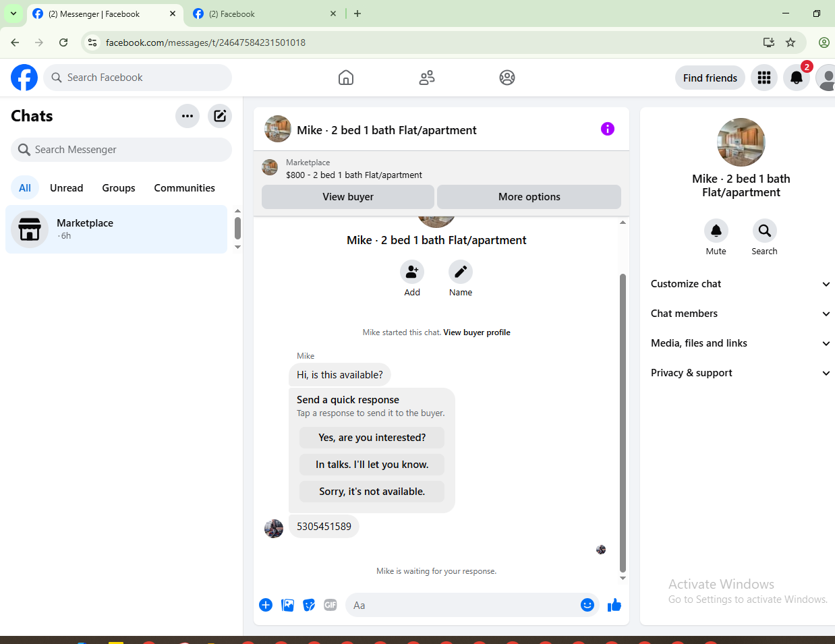
Task: Click the install app icon in address bar
Action: pyautogui.click(x=769, y=42)
